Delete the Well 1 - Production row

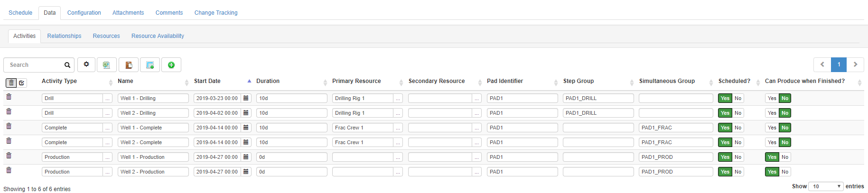pyautogui.click(x=9, y=156)
